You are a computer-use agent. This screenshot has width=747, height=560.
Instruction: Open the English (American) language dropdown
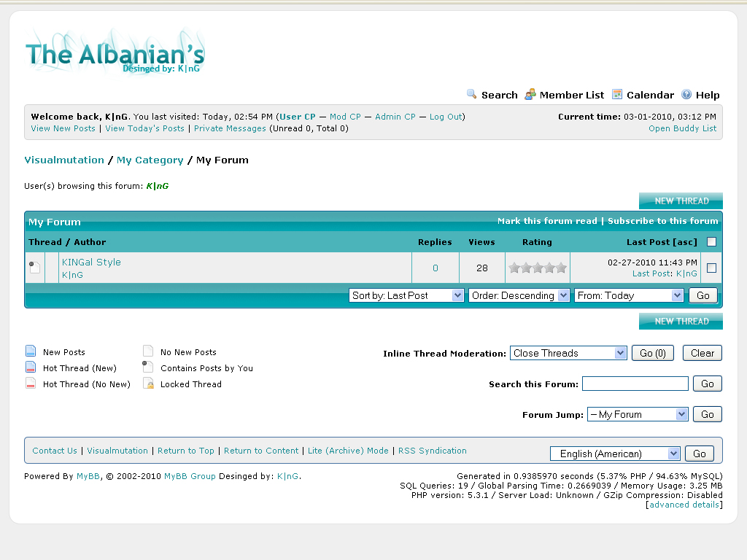click(x=615, y=454)
